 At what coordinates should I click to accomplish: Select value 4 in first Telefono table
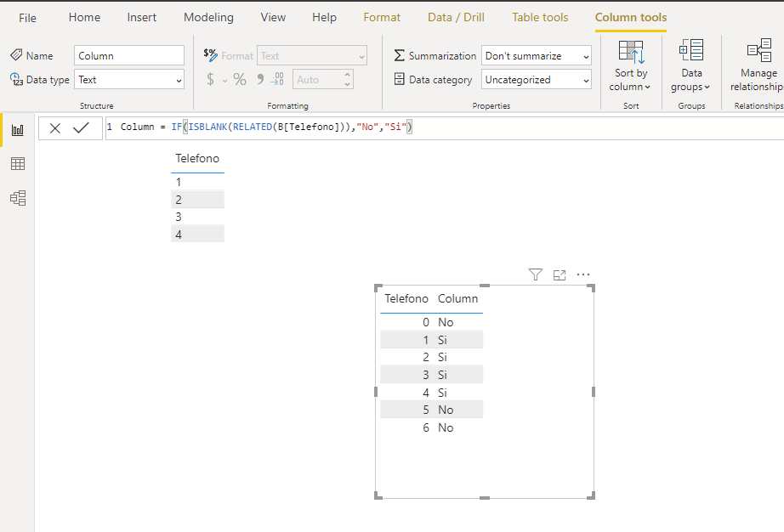(197, 235)
